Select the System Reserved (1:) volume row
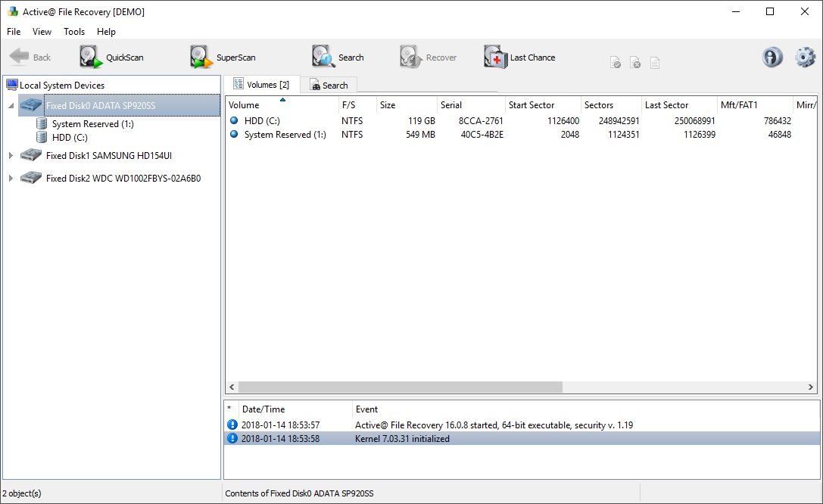The image size is (823, 504). (x=521, y=134)
